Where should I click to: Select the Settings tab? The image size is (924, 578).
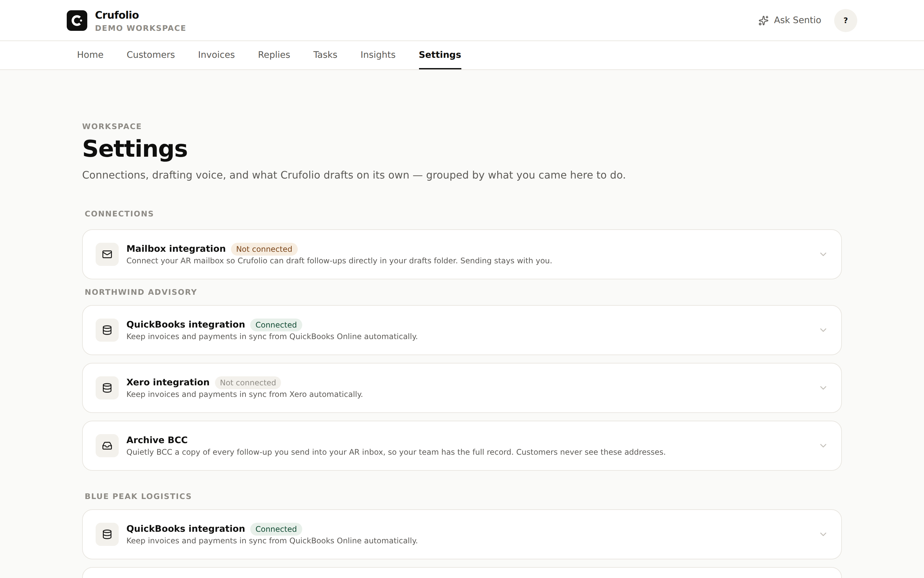pyautogui.click(x=440, y=55)
